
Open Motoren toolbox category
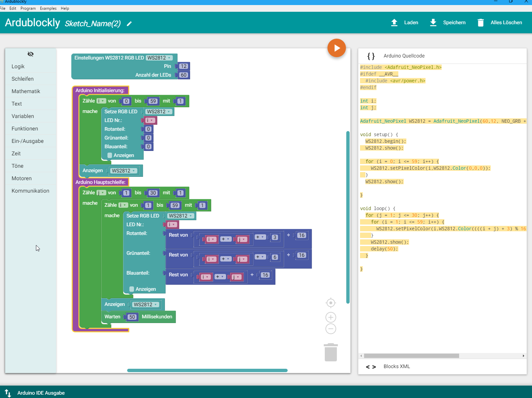coord(31,178)
